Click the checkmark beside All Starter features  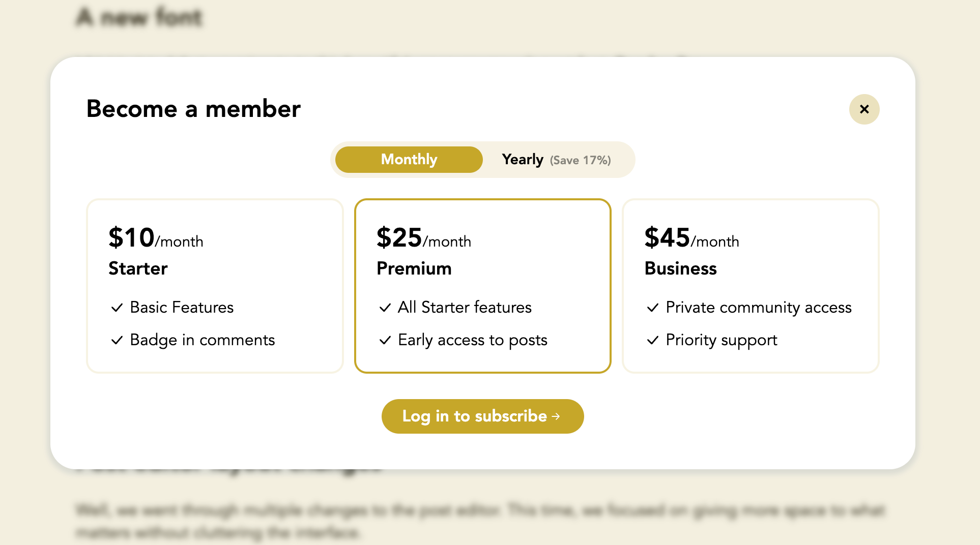click(x=385, y=308)
